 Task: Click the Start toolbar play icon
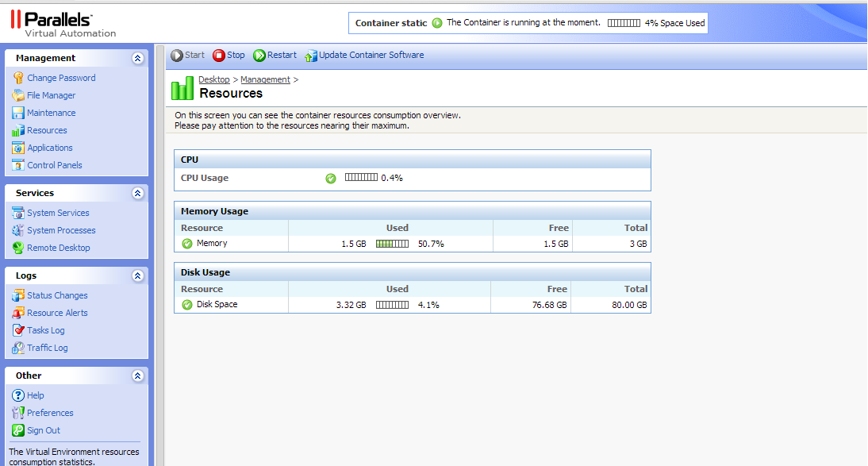point(177,56)
